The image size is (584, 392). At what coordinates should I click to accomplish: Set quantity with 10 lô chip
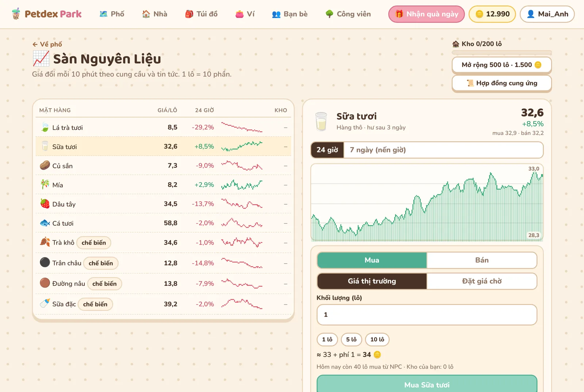pos(377,339)
